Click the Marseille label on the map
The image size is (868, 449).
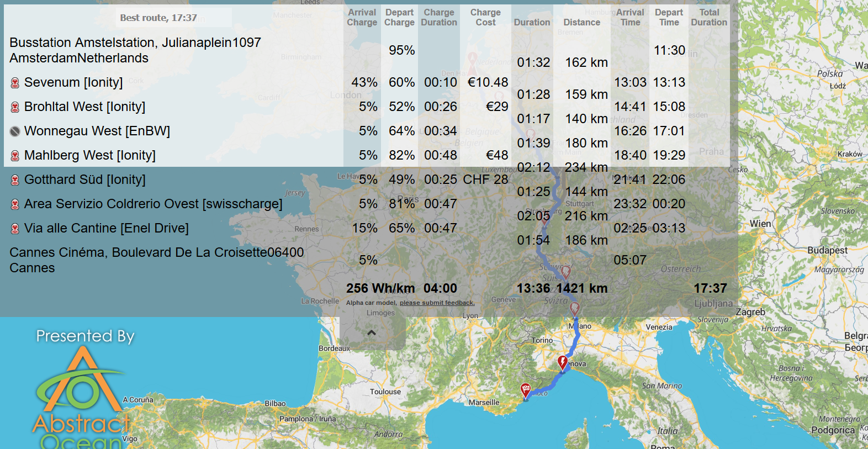click(484, 403)
